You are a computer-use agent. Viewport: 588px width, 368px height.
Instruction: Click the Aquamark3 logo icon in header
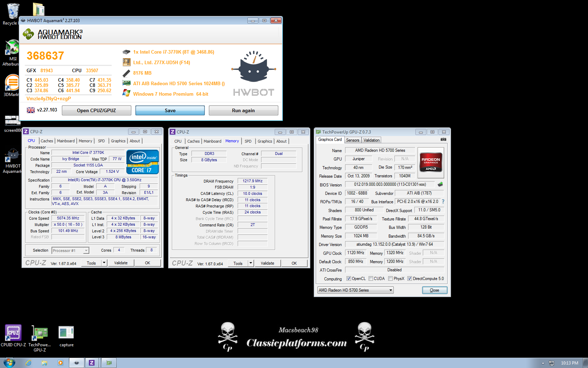tap(28, 34)
